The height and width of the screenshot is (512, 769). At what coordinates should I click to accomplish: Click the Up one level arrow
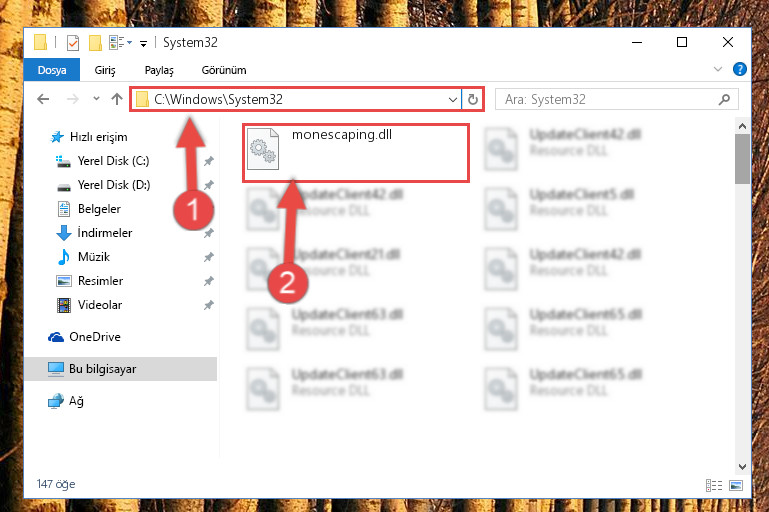(x=117, y=100)
